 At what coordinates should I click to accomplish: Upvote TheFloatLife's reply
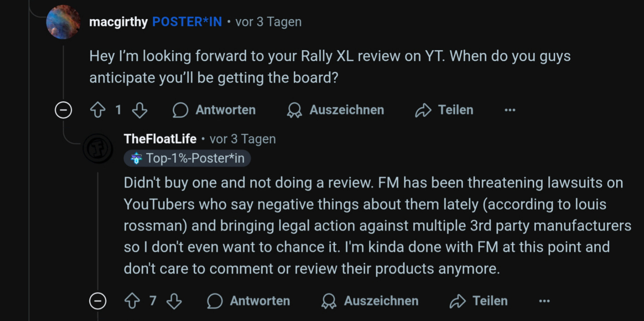132,301
